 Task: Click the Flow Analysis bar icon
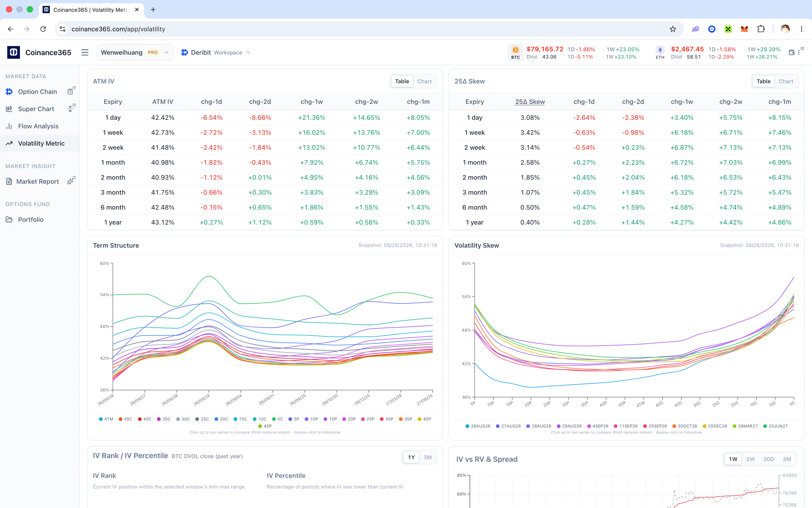[9, 126]
